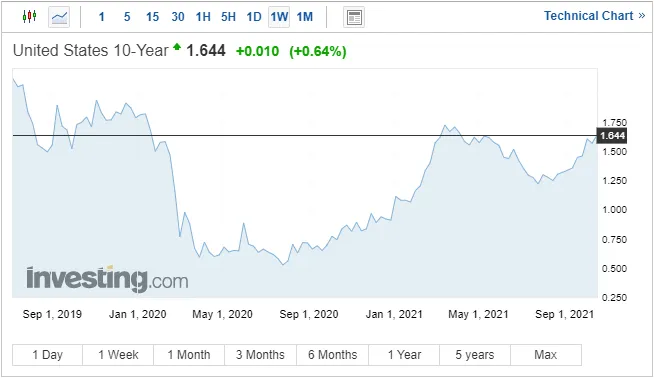654x378 pixels.
Task: Show the 1 Month range
Action: [189, 355]
